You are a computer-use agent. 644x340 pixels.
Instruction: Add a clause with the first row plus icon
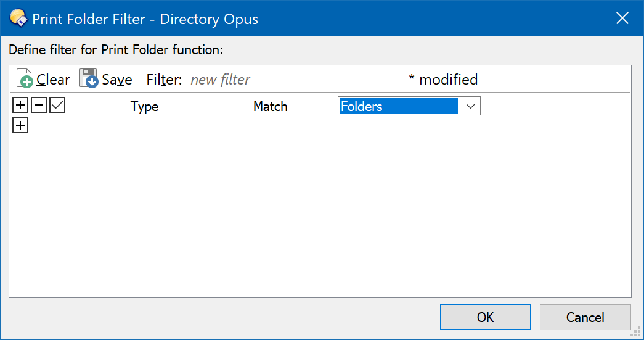pyautogui.click(x=20, y=106)
